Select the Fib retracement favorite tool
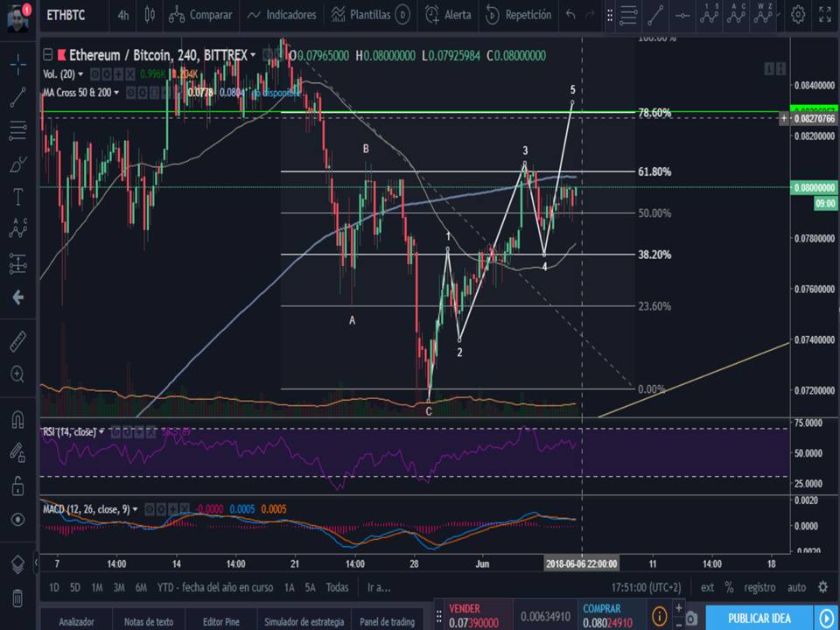Screen dimensions: 840x630 (628, 16)
